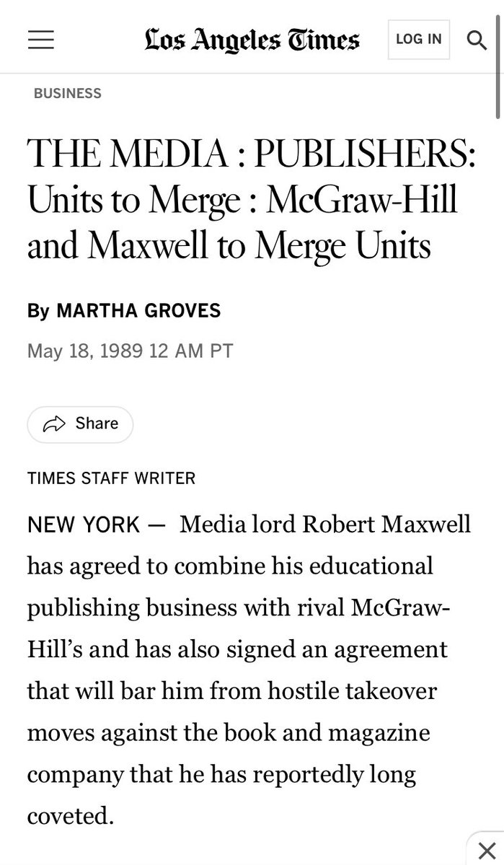Click the TIMES STAFF WRITER label
The image size is (504, 865).
point(111,478)
